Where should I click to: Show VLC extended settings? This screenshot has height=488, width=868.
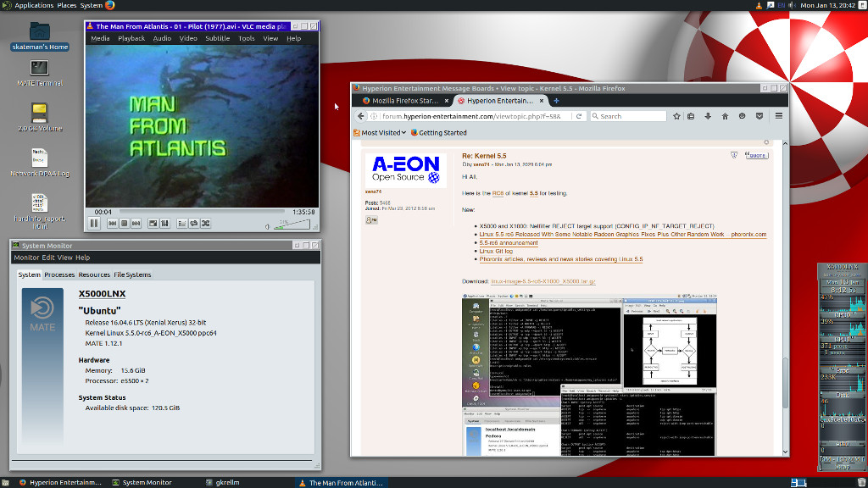click(165, 224)
